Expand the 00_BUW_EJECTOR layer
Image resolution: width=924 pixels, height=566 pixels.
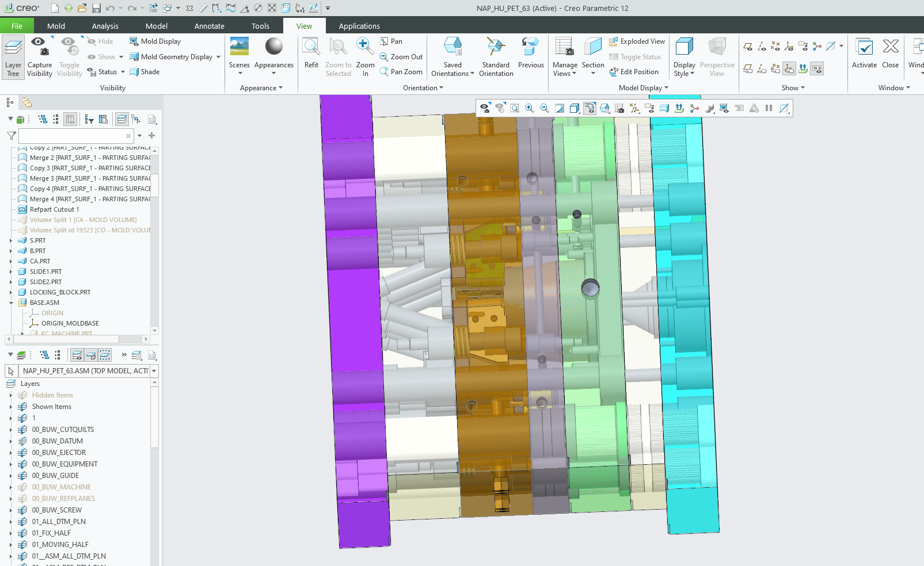tap(11, 453)
